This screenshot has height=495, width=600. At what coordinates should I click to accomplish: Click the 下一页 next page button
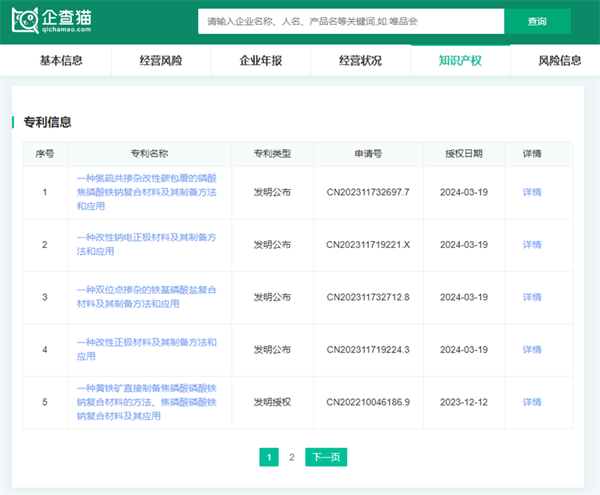click(326, 457)
